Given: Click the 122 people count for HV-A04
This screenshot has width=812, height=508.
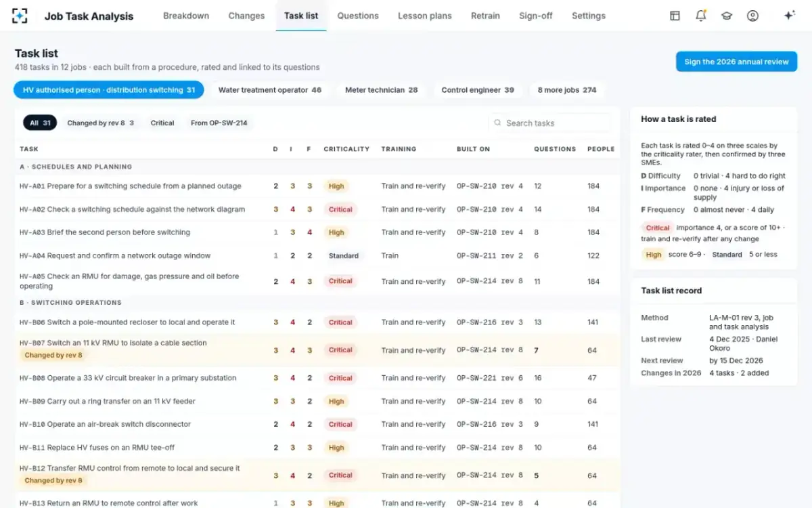Looking at the screenshot, I should point(593,256).
